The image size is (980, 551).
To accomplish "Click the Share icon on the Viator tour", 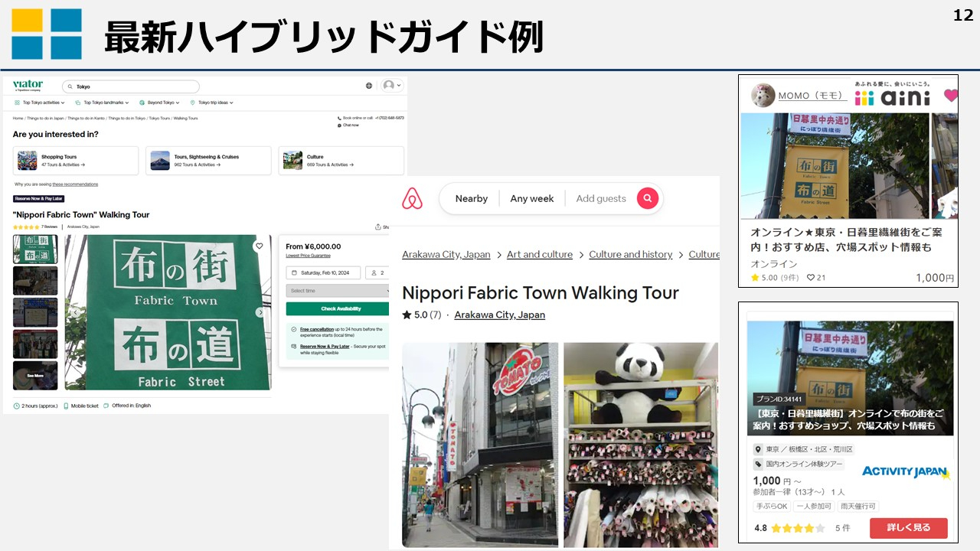I will [380, 227].
